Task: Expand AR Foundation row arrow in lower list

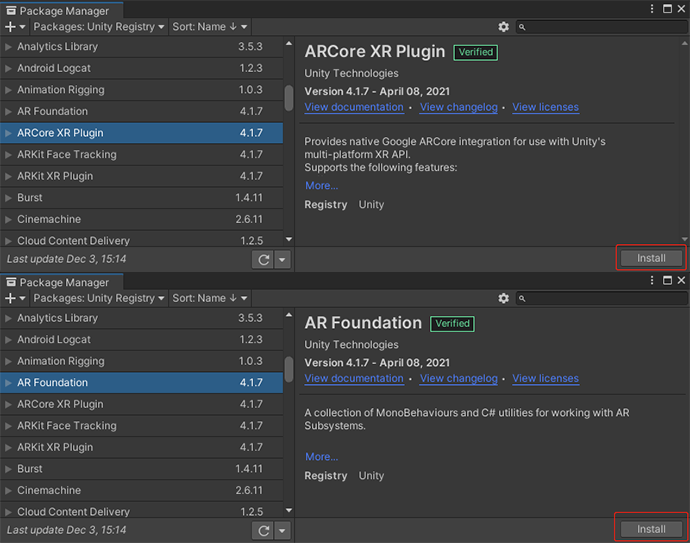Action: (x=8, y=383)
